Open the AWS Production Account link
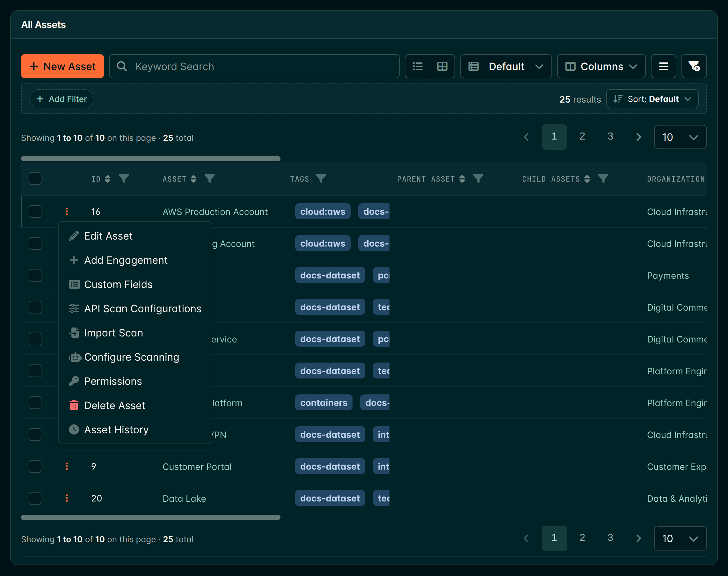728x576 pixels. click(215, 212)
